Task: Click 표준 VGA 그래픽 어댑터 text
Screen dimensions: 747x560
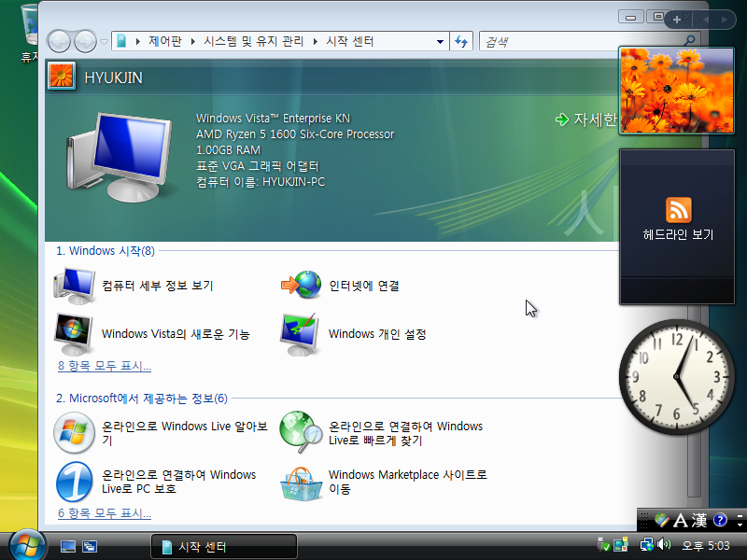Action: pos(258,166)
